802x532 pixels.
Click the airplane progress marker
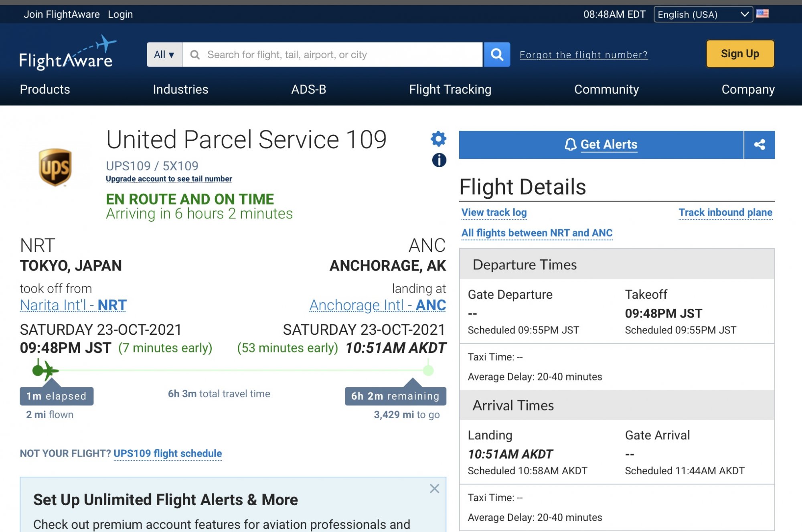(48, 370)
